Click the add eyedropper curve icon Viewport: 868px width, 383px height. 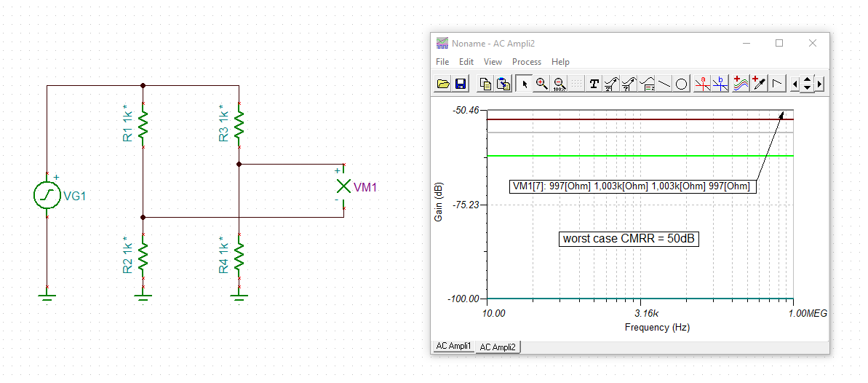(x=758, y=84)
